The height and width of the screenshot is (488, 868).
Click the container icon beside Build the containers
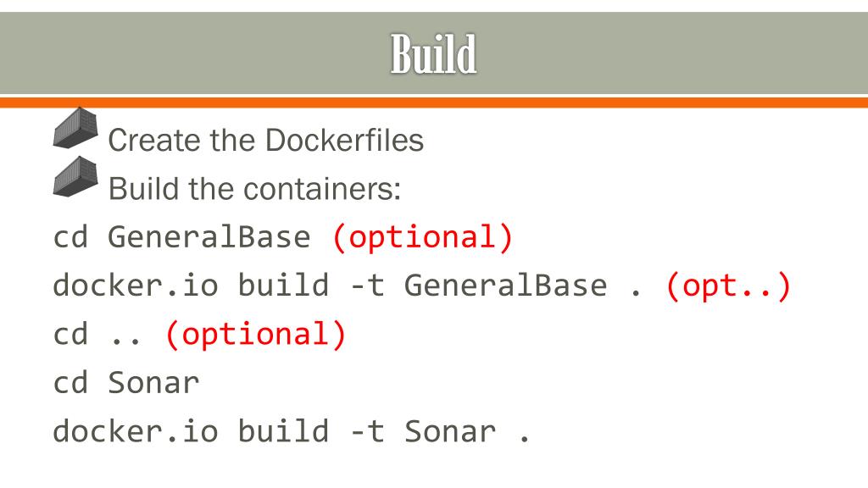coord(75,176)
